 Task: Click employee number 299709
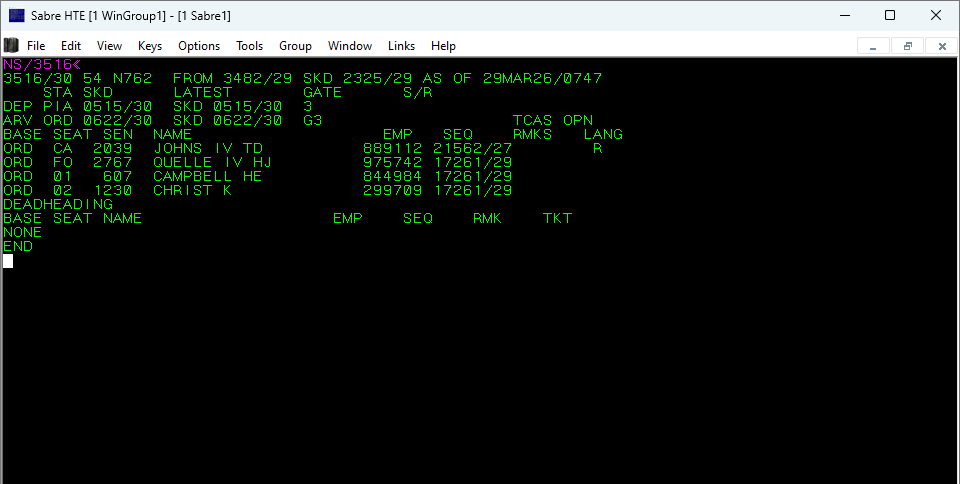[392, 191]
